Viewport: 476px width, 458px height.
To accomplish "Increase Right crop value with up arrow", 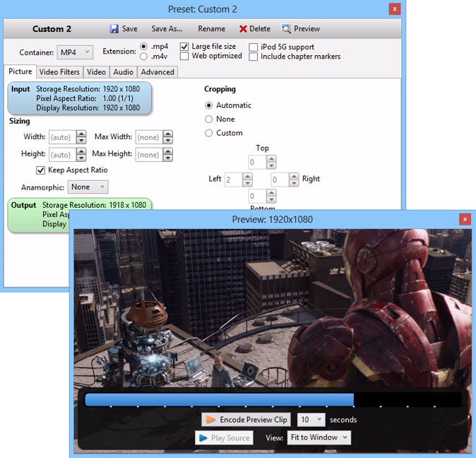I will [x=294, y=176].
